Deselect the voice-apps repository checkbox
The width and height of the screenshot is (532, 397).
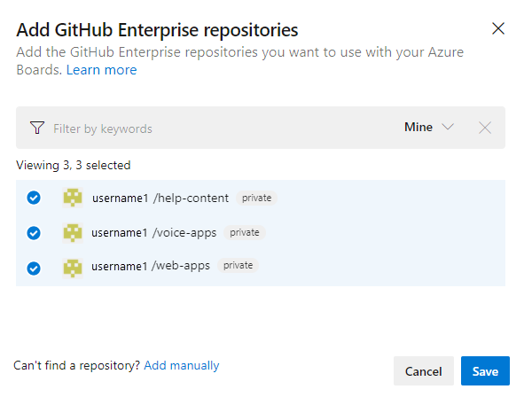pos(34,232)
